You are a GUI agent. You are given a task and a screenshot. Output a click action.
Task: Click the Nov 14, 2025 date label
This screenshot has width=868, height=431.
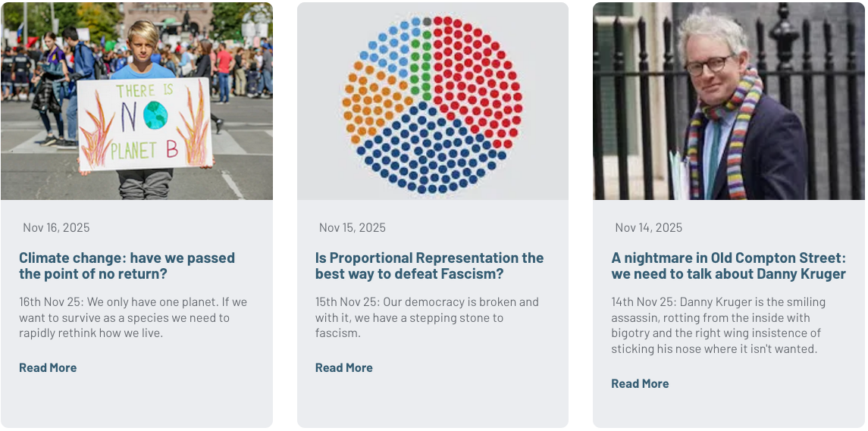648,227
